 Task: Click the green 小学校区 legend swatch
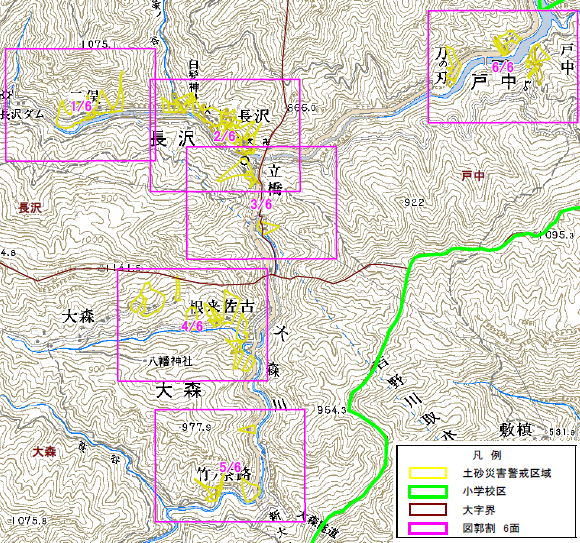[428, 492]
